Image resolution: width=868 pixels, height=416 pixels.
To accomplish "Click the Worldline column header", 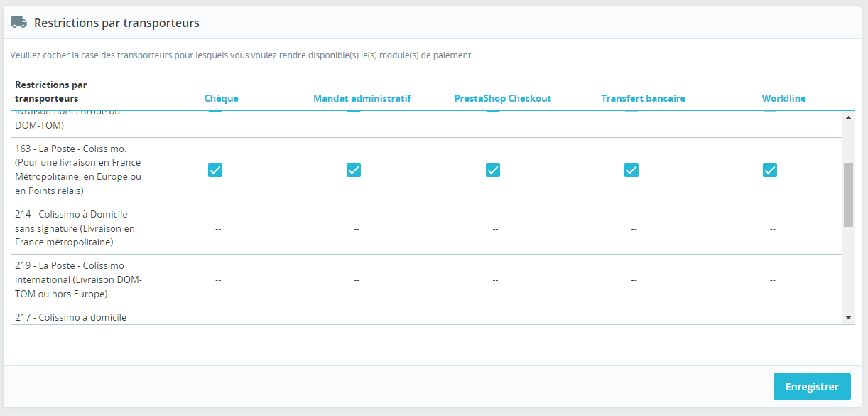I will pos(783,98).
